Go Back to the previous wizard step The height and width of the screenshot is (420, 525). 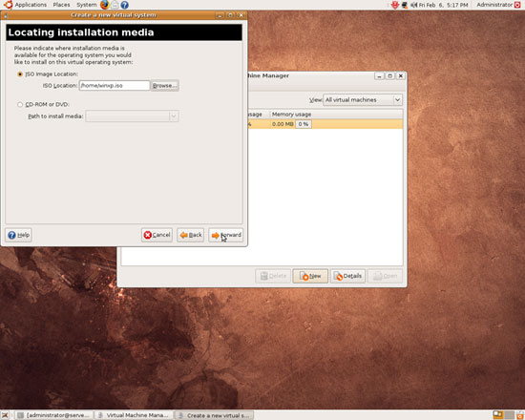(x=191, y=235)
